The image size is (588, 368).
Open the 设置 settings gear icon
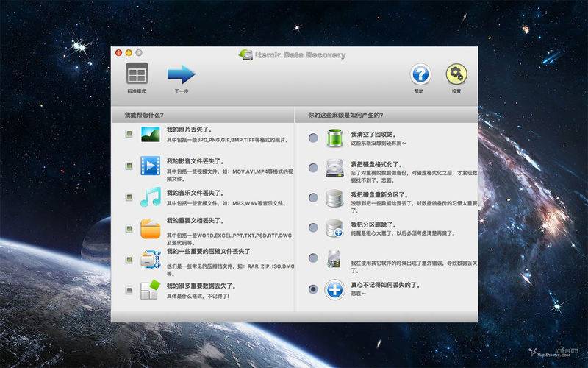(456, 74)
